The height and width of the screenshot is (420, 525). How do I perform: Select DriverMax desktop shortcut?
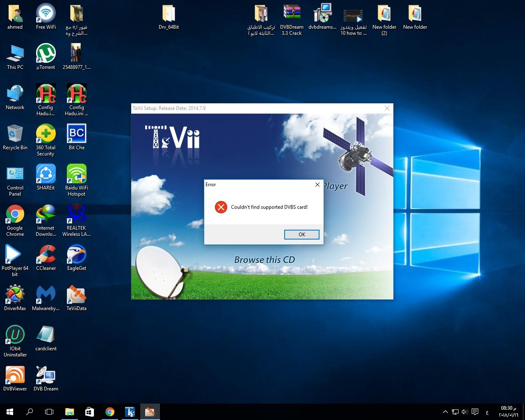(x=15, y=299)
